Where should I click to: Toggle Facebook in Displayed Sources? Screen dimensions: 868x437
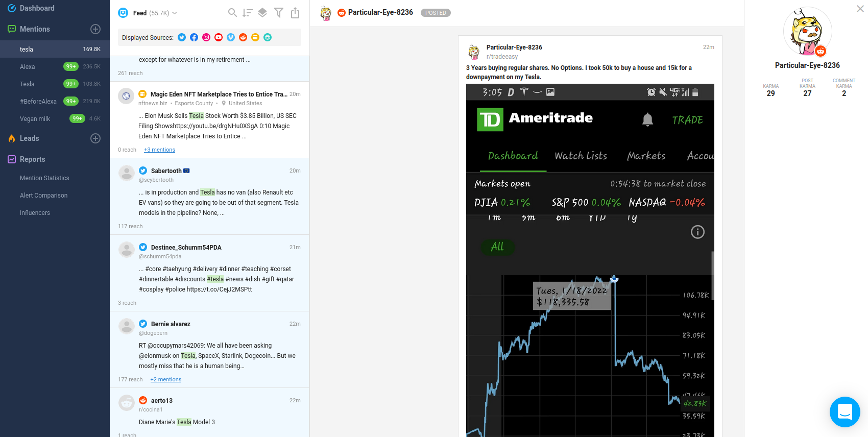pyautogui.click(x=194, y=37)
